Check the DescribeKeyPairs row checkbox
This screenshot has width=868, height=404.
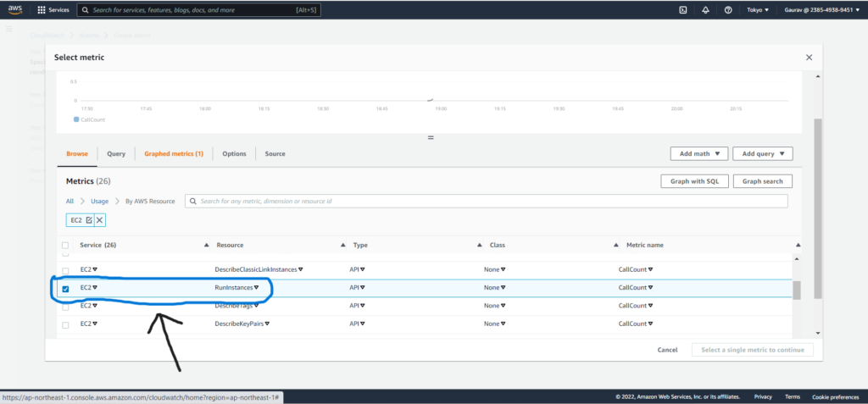pyautogui.click(x=65, y=325)
